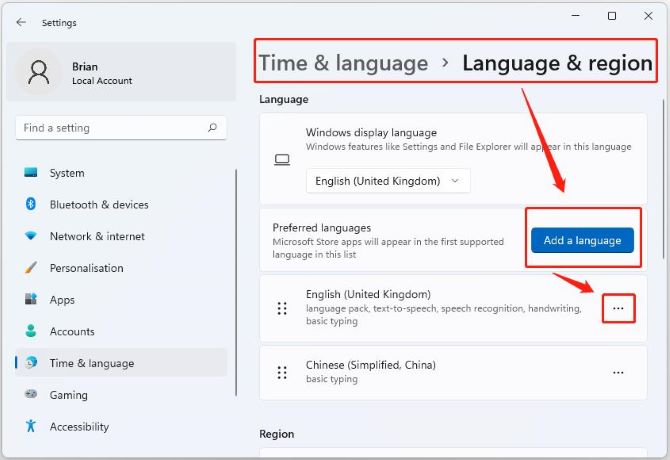Image resolution: width=670 pixels, height=460 pixels.
Task: Close the Settings window
Action: (648, 16)
